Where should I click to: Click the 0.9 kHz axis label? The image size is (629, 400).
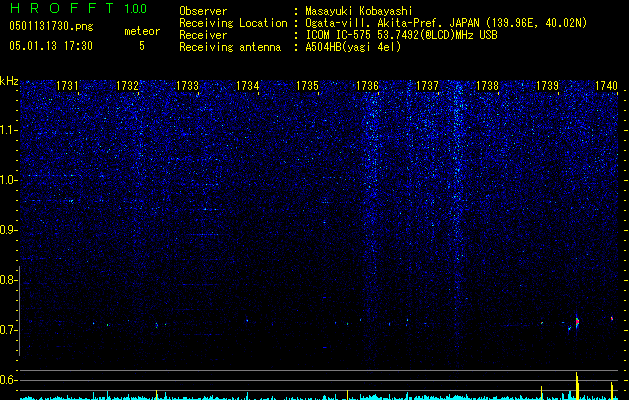click(x=9, y=230)
